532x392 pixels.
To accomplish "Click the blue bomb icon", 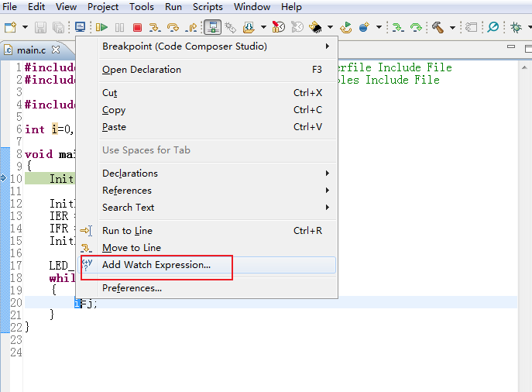I will pos(364,27).
